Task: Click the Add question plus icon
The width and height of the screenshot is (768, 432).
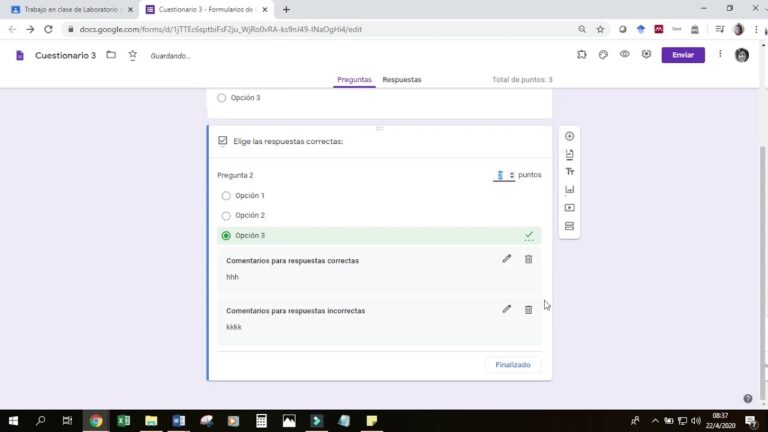Action: [x=569, y=136]
